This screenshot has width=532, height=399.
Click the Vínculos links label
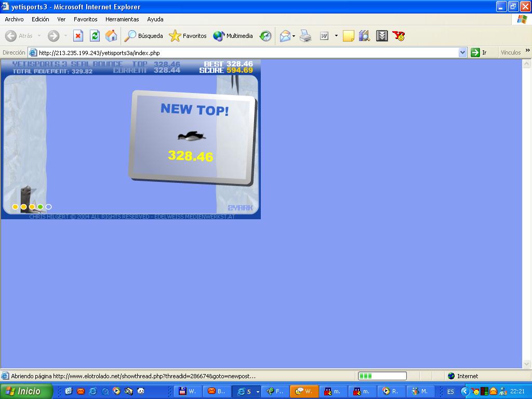(x=511, y=52)
